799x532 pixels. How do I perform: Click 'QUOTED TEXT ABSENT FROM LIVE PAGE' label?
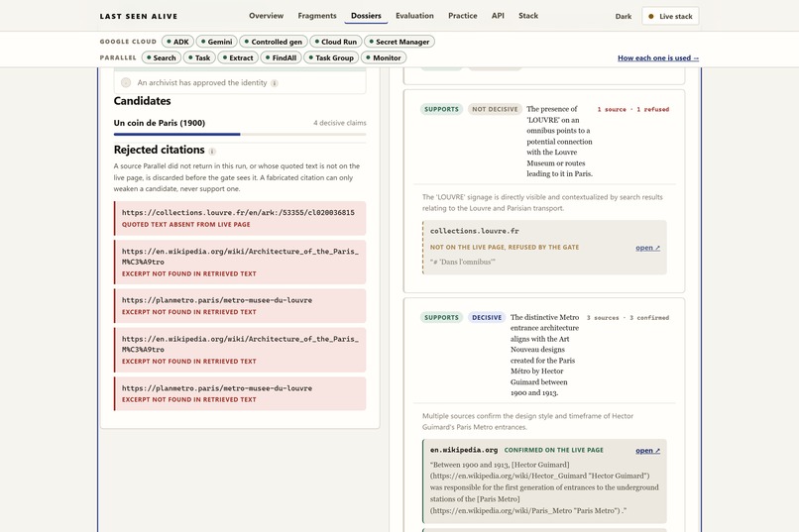186,225
